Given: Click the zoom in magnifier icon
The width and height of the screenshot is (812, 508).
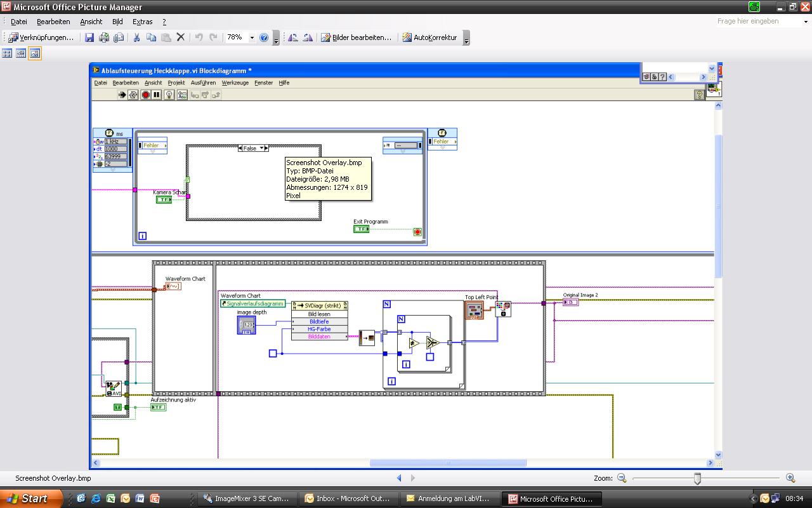Looking at the screenshot, I should (790, 478).
